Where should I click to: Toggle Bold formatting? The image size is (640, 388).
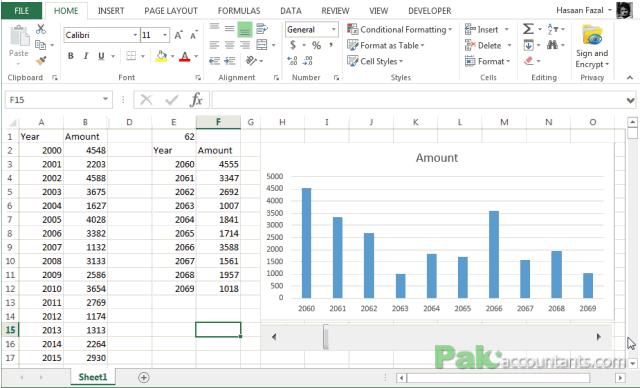[71, 56]
